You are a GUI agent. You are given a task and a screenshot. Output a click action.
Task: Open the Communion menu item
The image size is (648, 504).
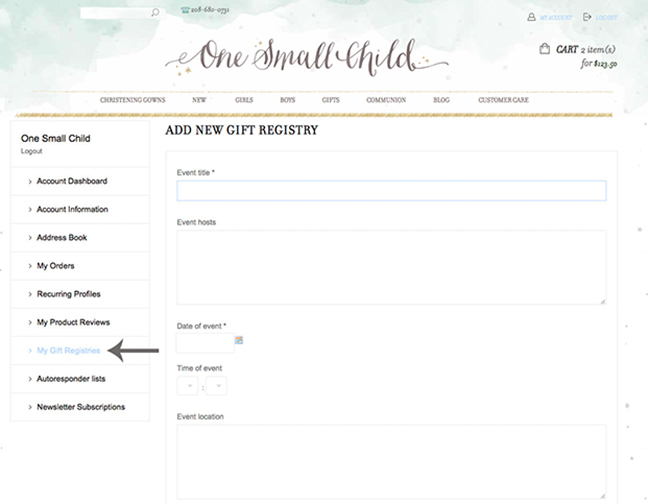(x=386, y=100)
